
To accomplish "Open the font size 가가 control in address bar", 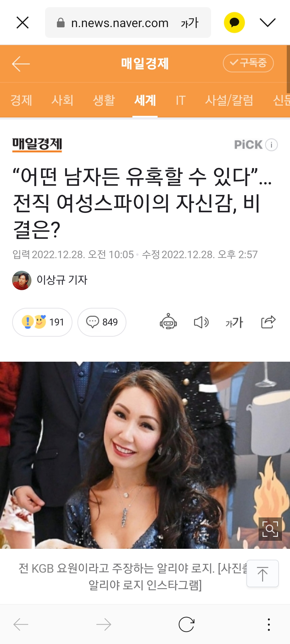I will [190, 23].
